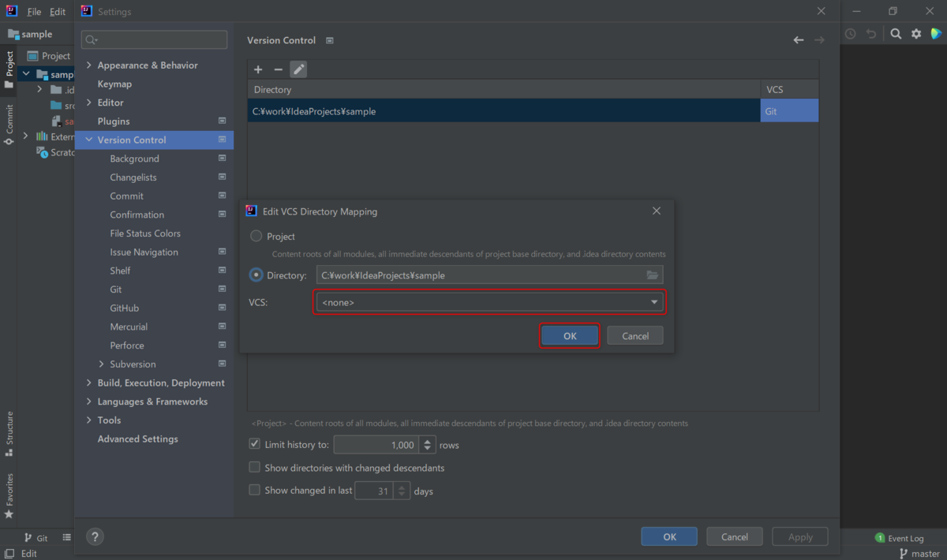Click Cancel in the mapping dialog
Image resolution: width=947 pixels, height=560 pixels.
[635, 336]
